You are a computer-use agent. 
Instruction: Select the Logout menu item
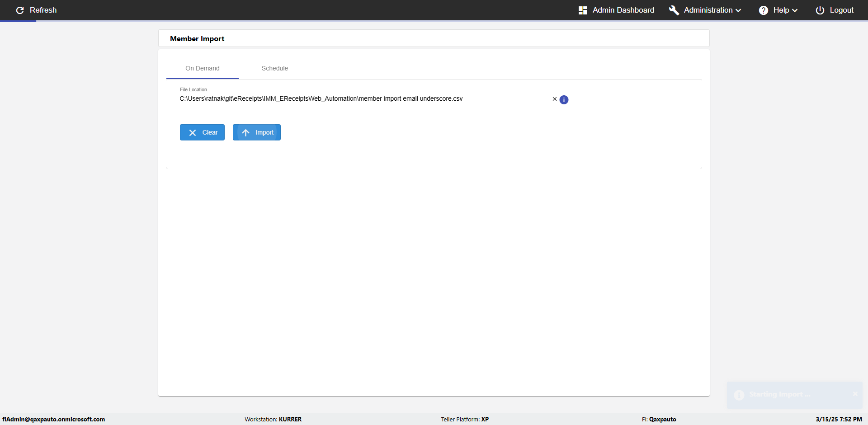tap(835, 10)
